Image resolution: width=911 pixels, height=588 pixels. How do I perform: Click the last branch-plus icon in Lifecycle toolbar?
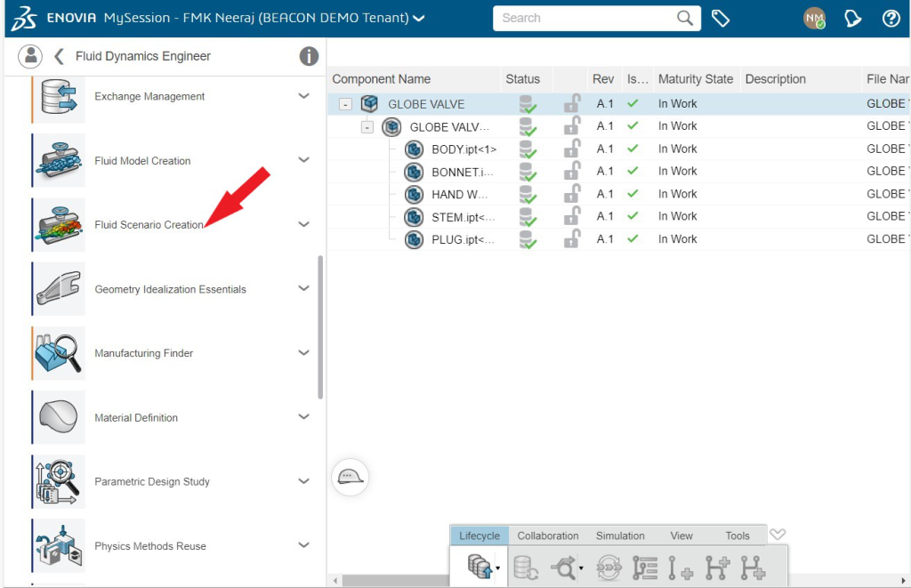tap(753, 568)
